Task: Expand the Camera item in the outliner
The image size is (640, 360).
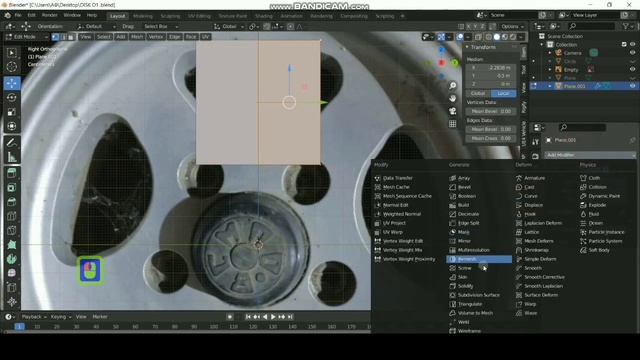Action: click(550, 53)
